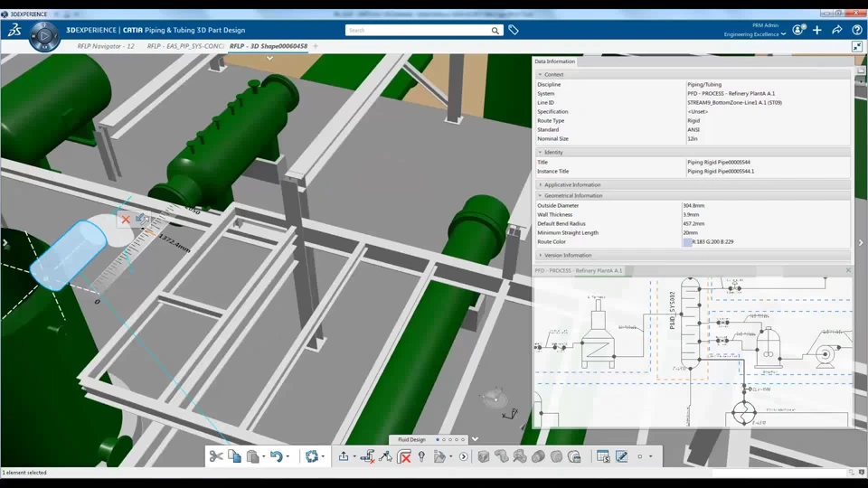The height and width of the screenshot is (488, 868).
Task: Open the 3DEXPERIENCE compass
Action: coord(44,36)
